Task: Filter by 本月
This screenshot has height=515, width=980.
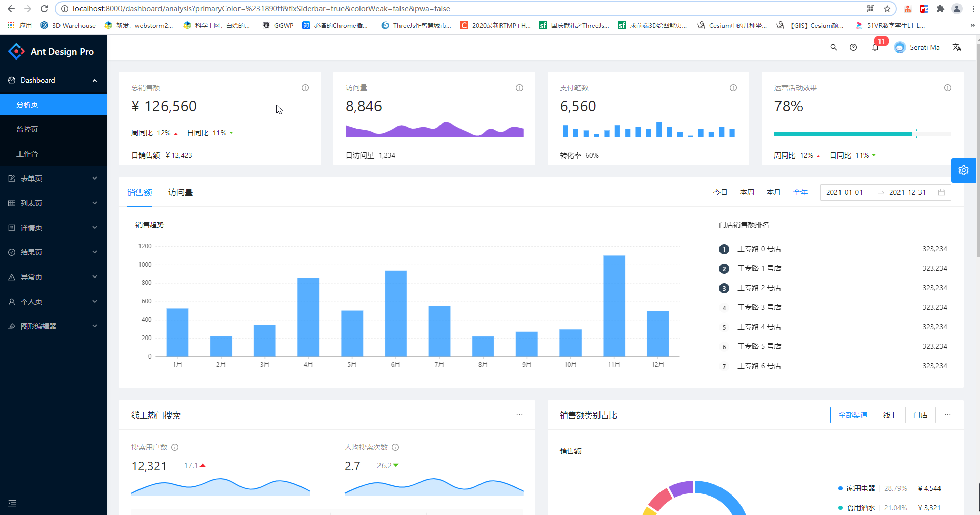Action: (x=774, y=192)
